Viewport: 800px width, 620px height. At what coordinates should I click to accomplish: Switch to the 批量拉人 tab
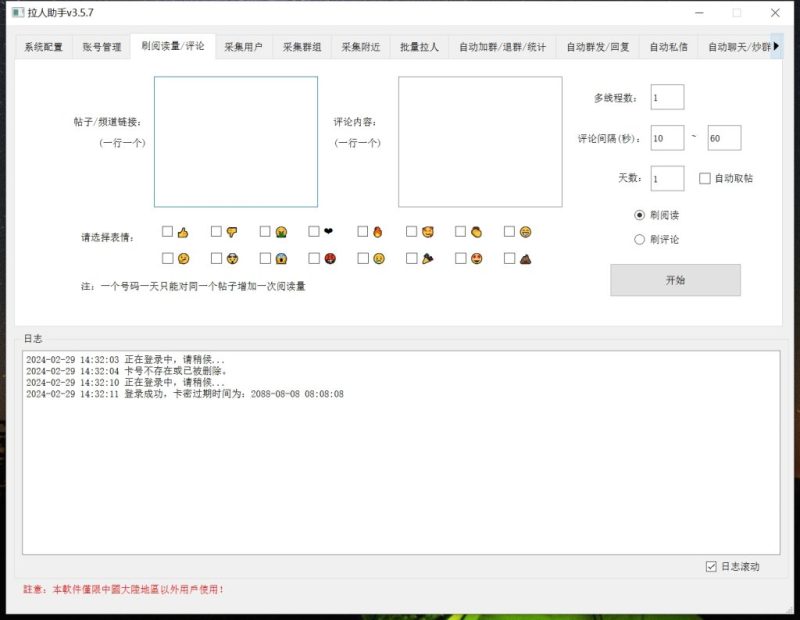pyautogui.click(x=420, y=45)
